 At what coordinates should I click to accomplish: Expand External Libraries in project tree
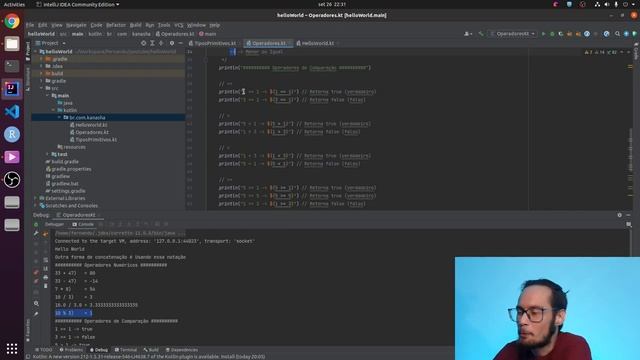point(36,198)
